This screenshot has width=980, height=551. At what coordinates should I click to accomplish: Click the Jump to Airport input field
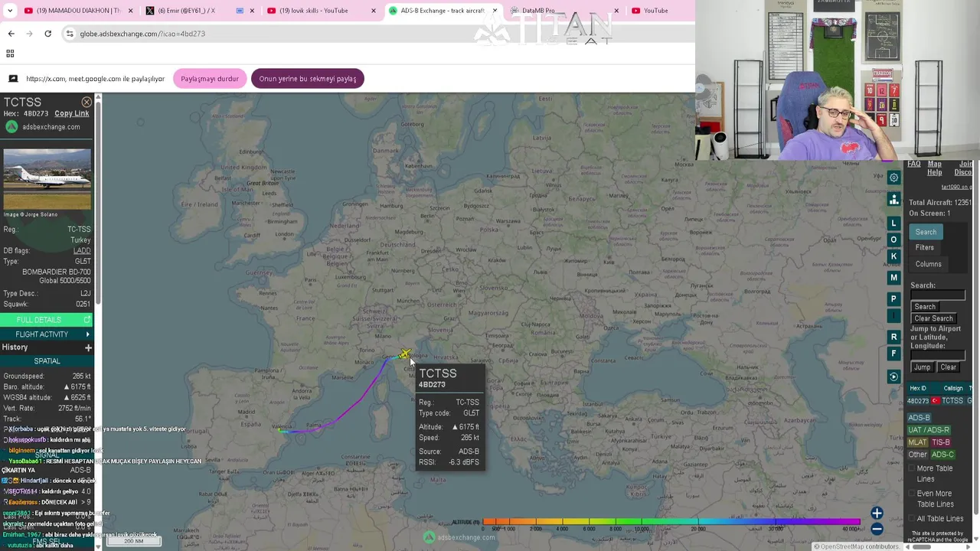(x=938, y=355)
